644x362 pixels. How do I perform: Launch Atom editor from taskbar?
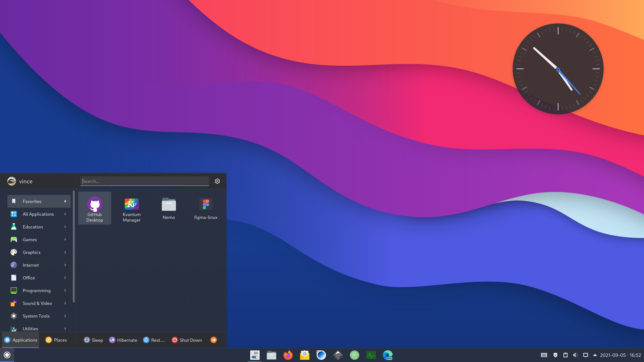(x=355, y=355)
